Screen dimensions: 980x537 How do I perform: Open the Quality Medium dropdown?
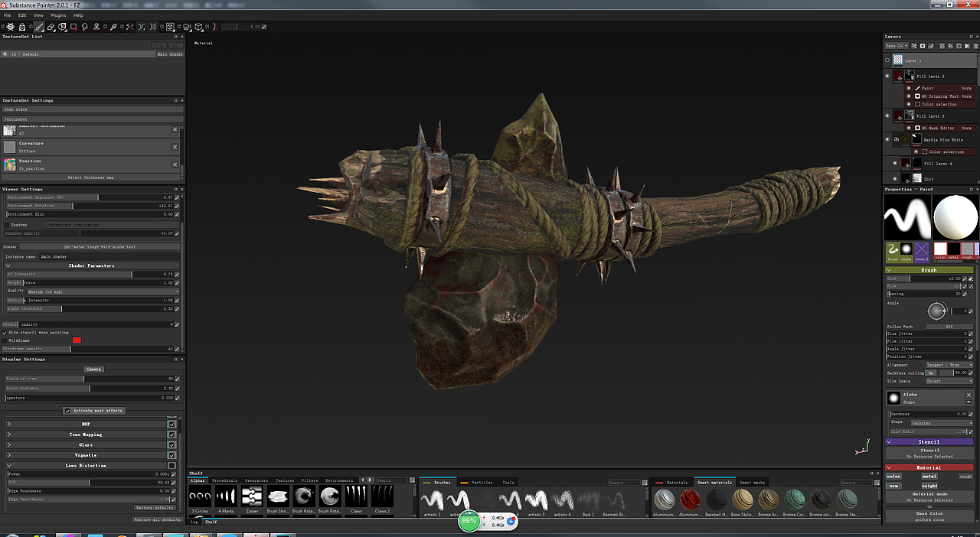103,291
